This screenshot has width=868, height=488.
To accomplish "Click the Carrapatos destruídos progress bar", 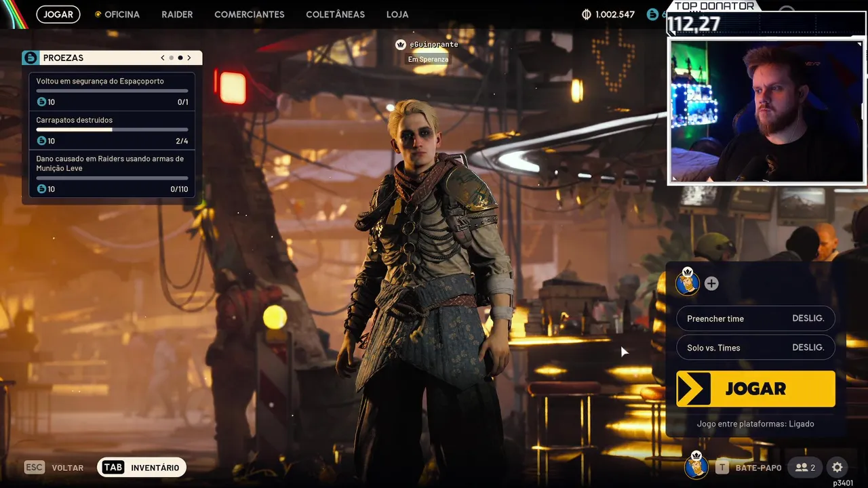I will (112, 129).
